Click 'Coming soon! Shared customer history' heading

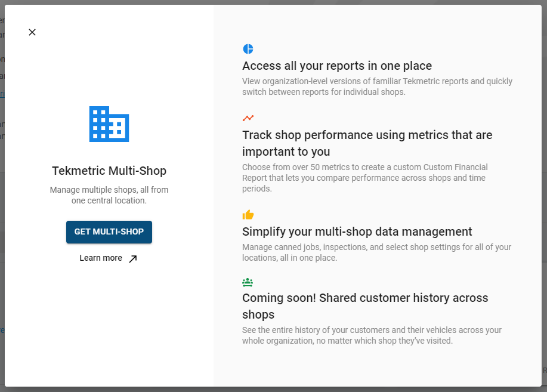[x=364, y=305]
